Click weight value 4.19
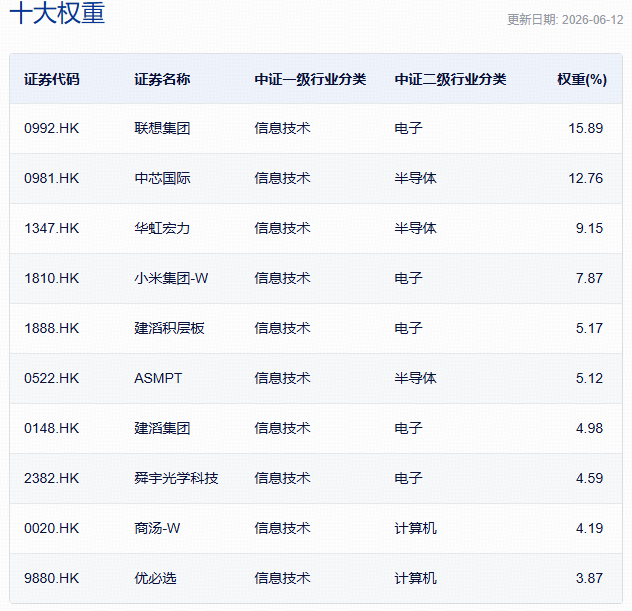Screen dimensions: 632x611 click(589, 528)
